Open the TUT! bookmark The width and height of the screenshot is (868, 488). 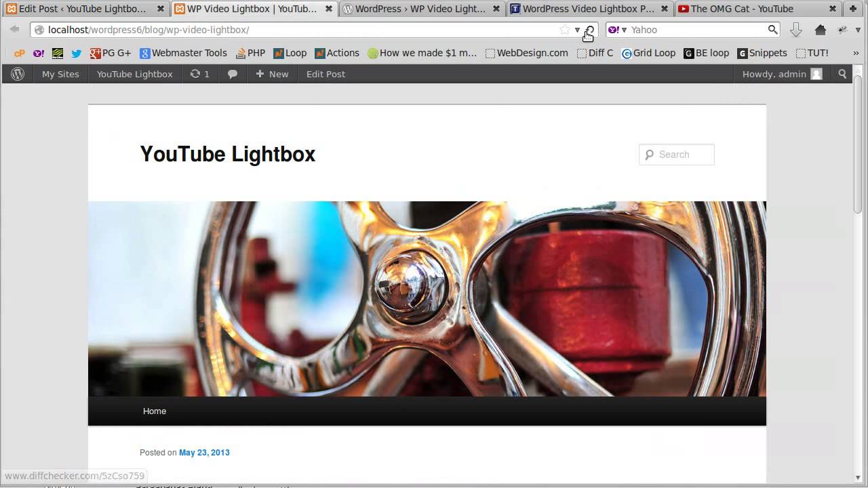pos(812,53)
